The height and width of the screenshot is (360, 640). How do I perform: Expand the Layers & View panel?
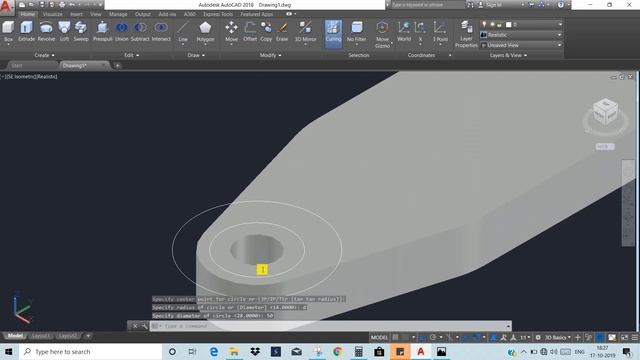[508, 55]
